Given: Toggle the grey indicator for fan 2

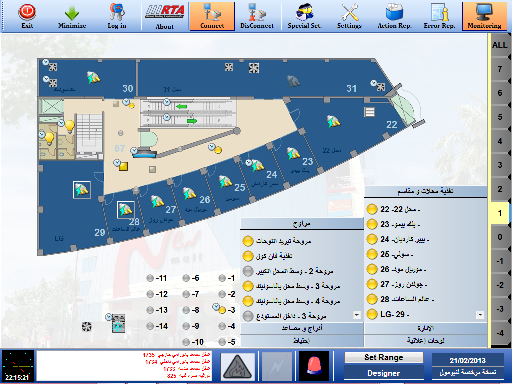Looking at the screenshot, I should point(248,271).
